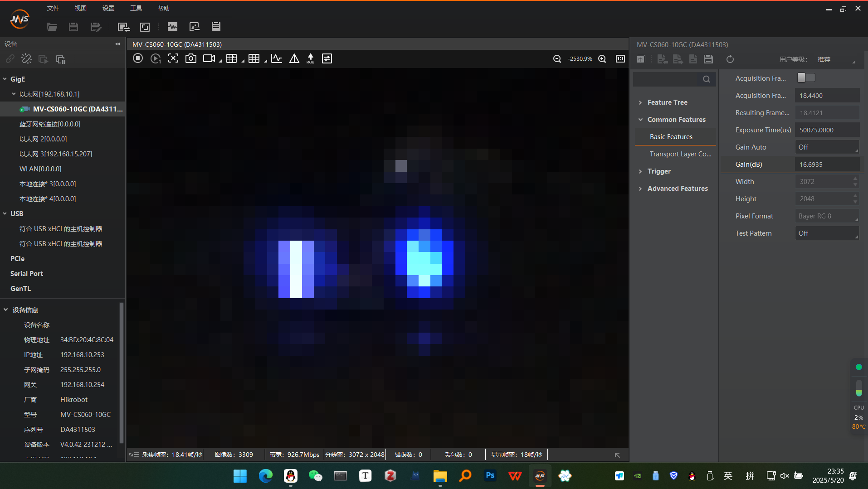Collapse the GigE device tree
This screenshot has height=489, width=868.
click(5, 79)
